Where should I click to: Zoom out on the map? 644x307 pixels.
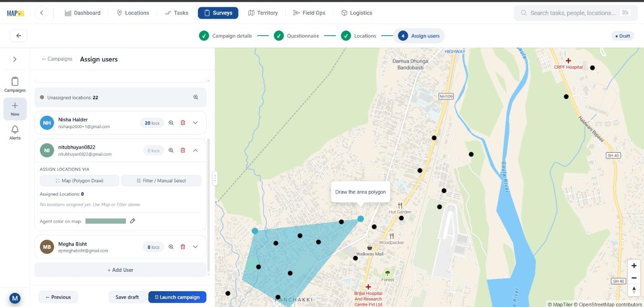[634, 278]
